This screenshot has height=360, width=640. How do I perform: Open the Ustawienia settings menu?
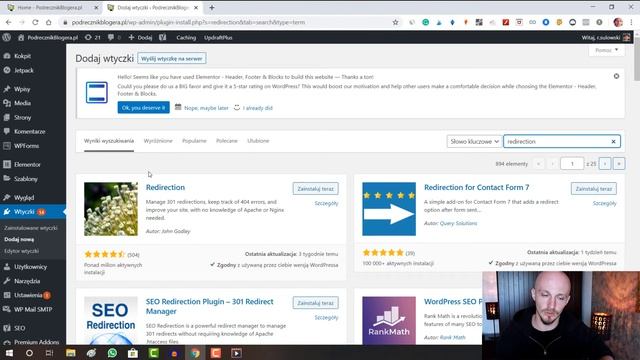28,295
